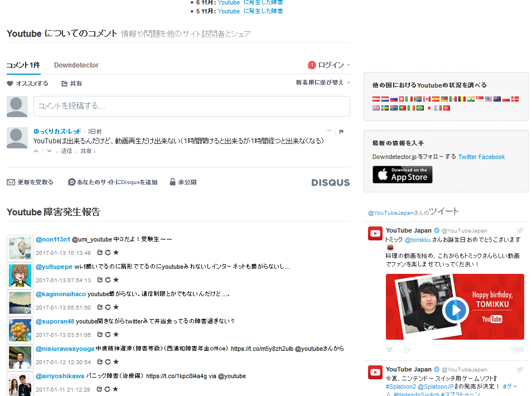Click favorite star on @kaginonaihaco tweet
The width and height of the screenshot is (532, 396).
(x=116, y=307)
